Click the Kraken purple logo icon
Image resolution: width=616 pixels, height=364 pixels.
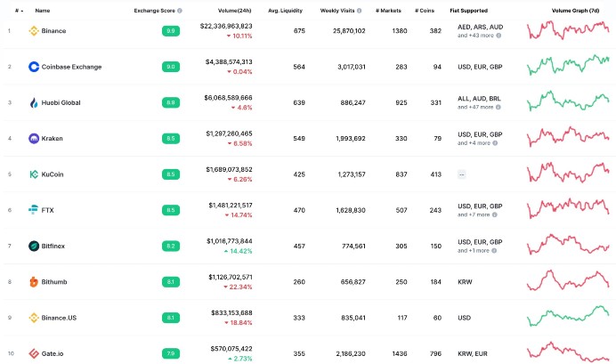[34, 139]
